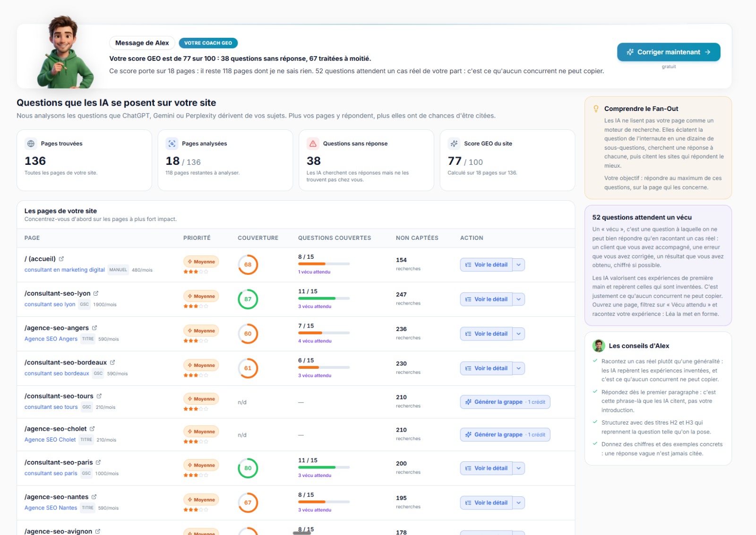Sort by QUESTIONS COUVERTES column header
Screen dimensions: 756x535
coord(335,238)
